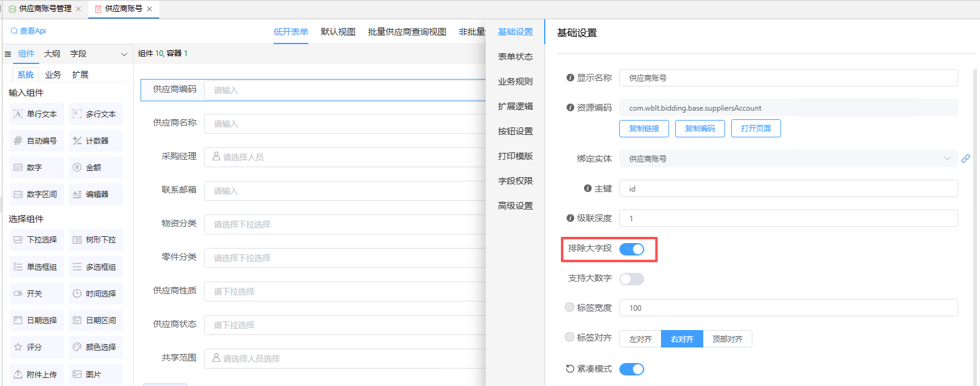Click the 级联深度 input field
980x386 pixels.
[788, 218]
